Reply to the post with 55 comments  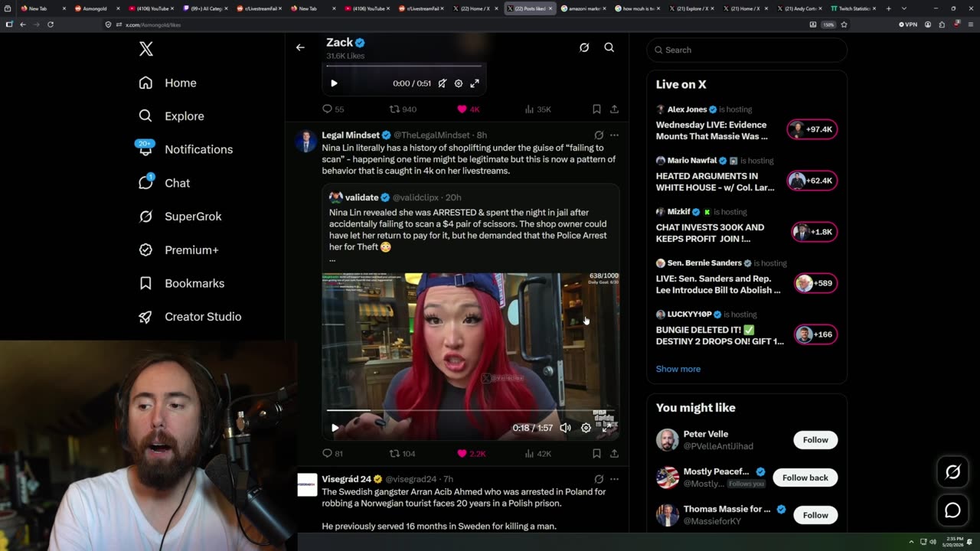tap(333, 109)
